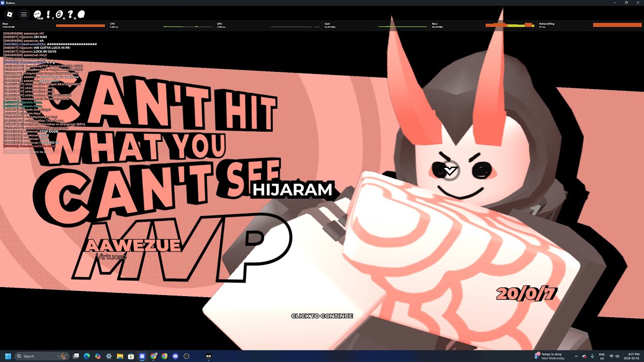Open Task View on the taskbar
The image size is (644, 362).
tap(76, 356)
